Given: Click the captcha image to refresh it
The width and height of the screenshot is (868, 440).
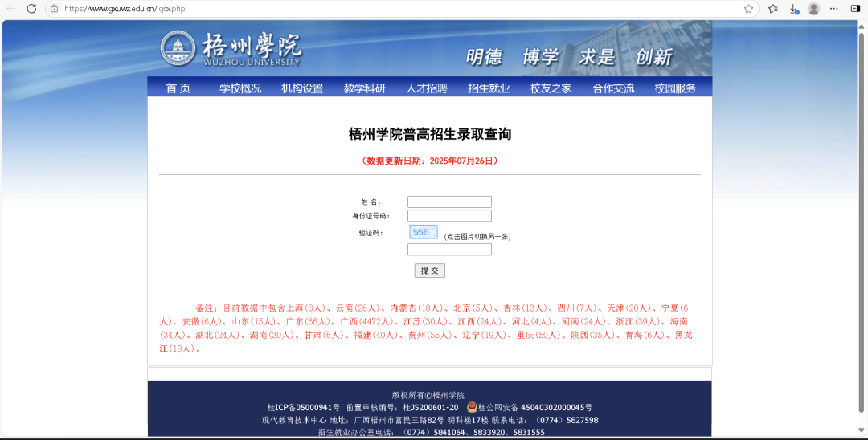Looking at the screenshot, I should tap(424, 232).
